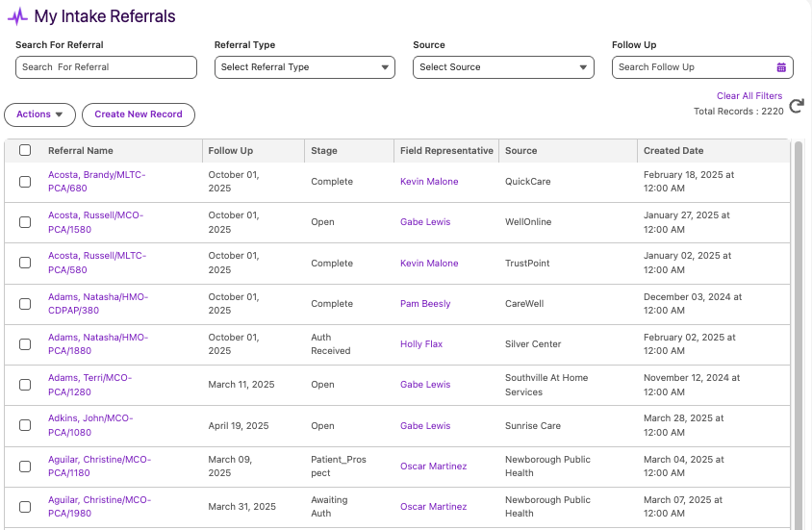
Task: Click the Created Date column header
Action: pyautogui.click(x=673, y=151)
